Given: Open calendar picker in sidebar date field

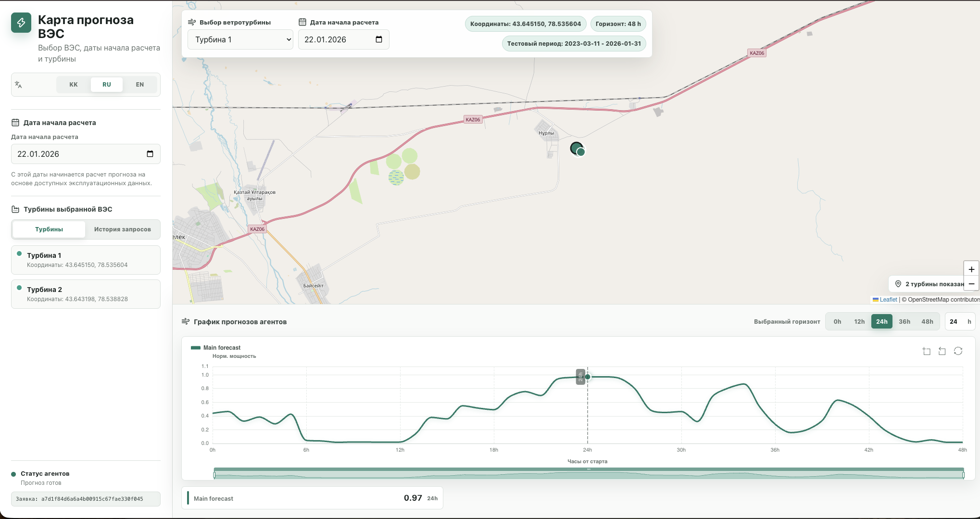Looking at the screenshot, I should click(150, 154).
